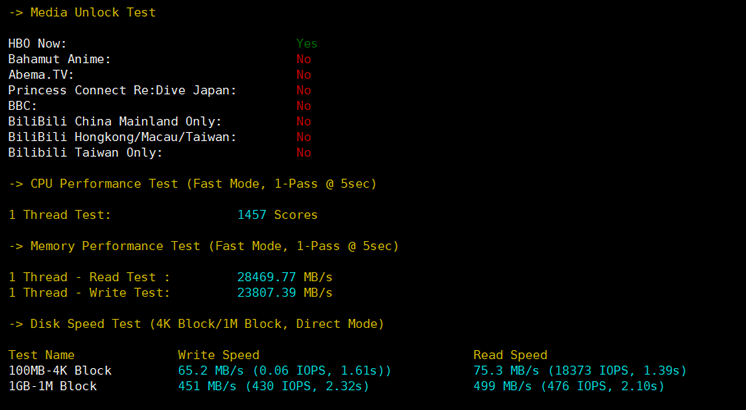Viewport: 746px width, 410px height.
Task: Click the 28469.77 MB/s read result
Action: tap(284, 277)
